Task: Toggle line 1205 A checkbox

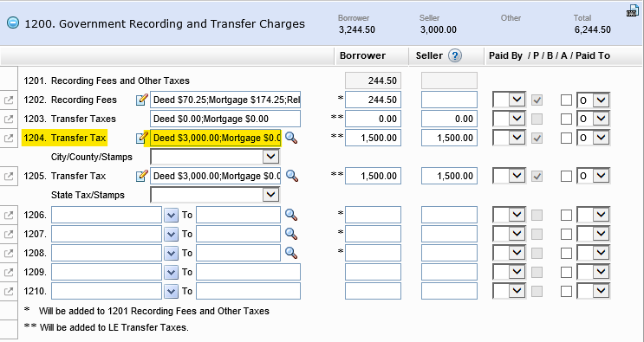Action: tap(566, 177)
